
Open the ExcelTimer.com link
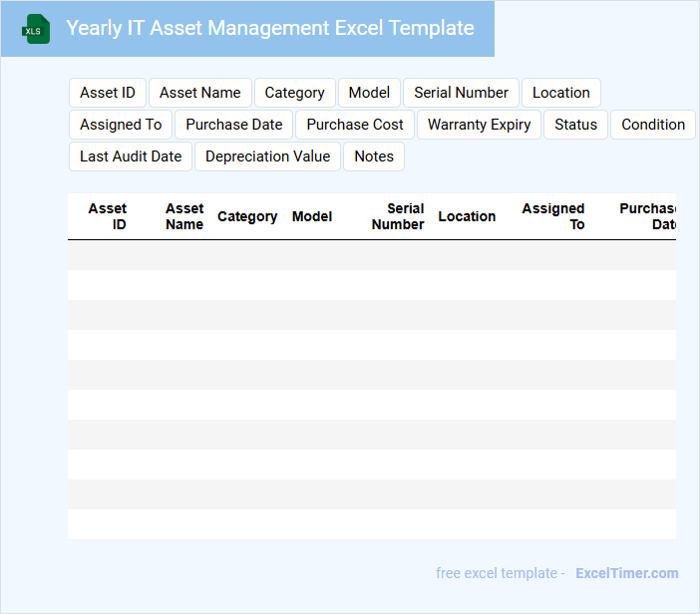627,573
